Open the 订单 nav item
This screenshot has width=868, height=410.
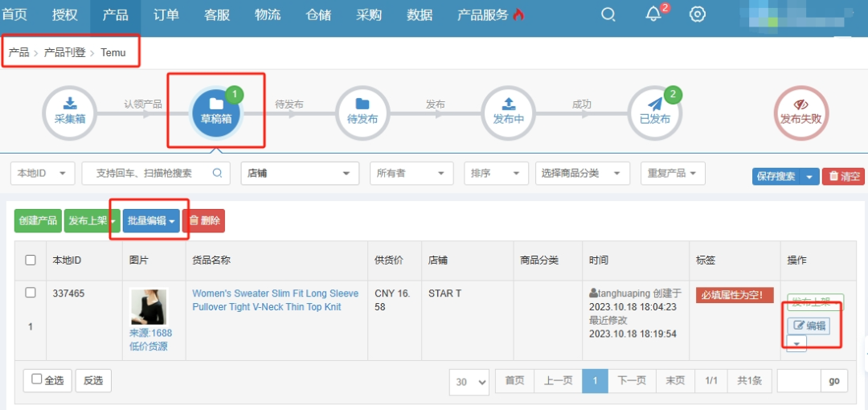coord(166,15)
